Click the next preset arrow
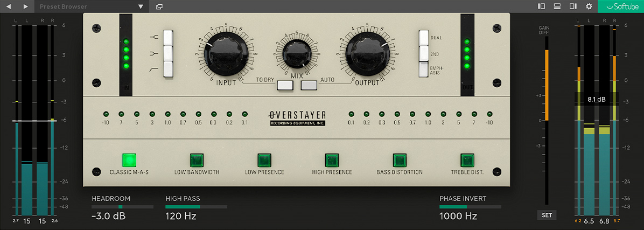The image size is (644, 230). tap(25, 6)
